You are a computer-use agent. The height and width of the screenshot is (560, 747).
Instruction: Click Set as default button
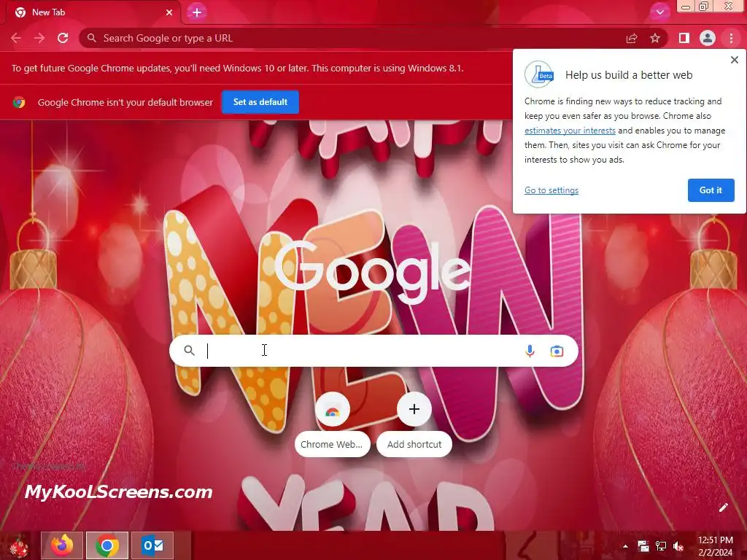coord(260,102)
